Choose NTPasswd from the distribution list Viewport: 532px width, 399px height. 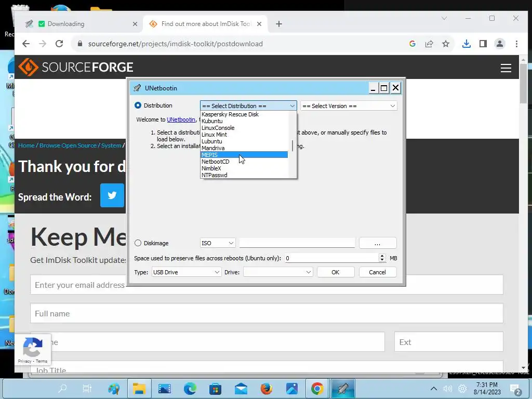(215, 175)
